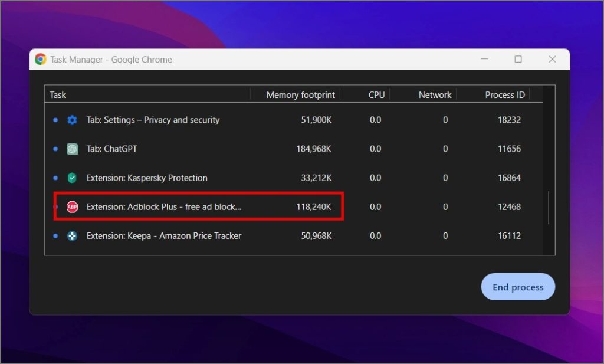Select Extension: Adblock Plus row
Screen dimensions: 604x364
coord(294,207)
